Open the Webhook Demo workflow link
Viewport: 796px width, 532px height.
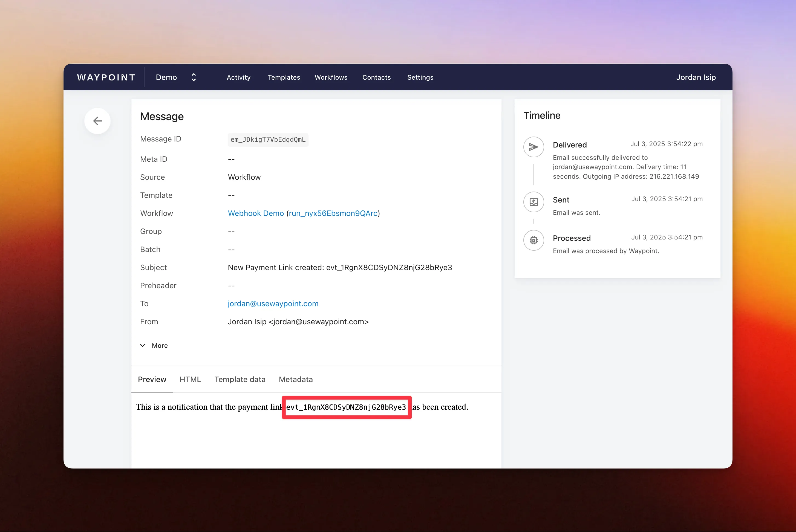[255, 213]
